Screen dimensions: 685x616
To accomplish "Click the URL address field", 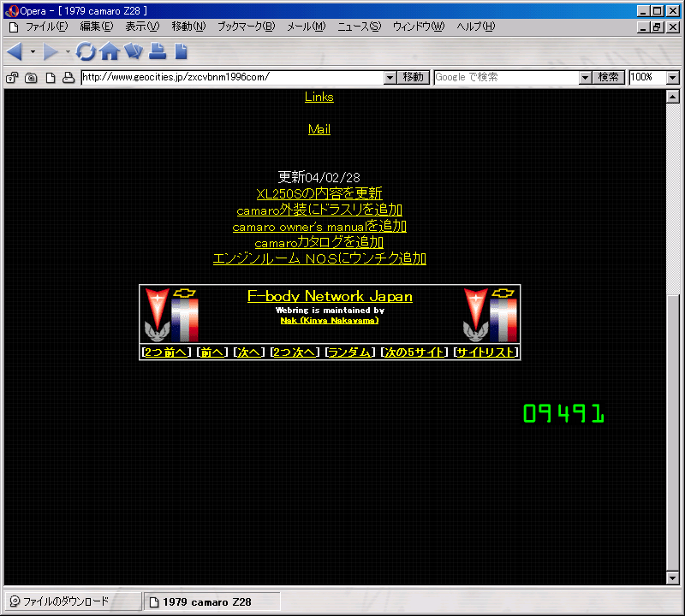I will tap(232, 77).
